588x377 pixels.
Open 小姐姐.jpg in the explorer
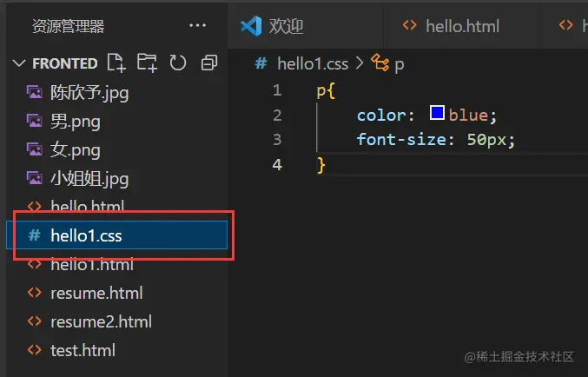(x=89, y=179)
